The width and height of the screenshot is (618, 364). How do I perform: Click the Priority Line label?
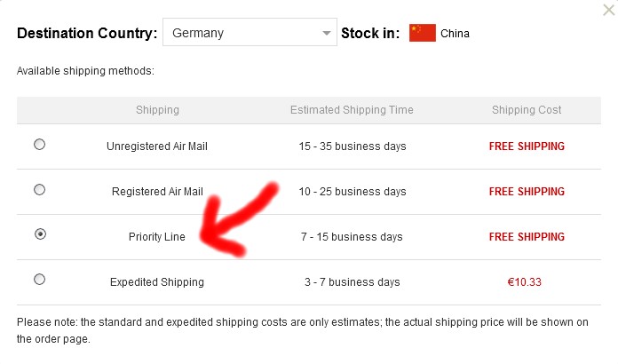tap(157, 237)
